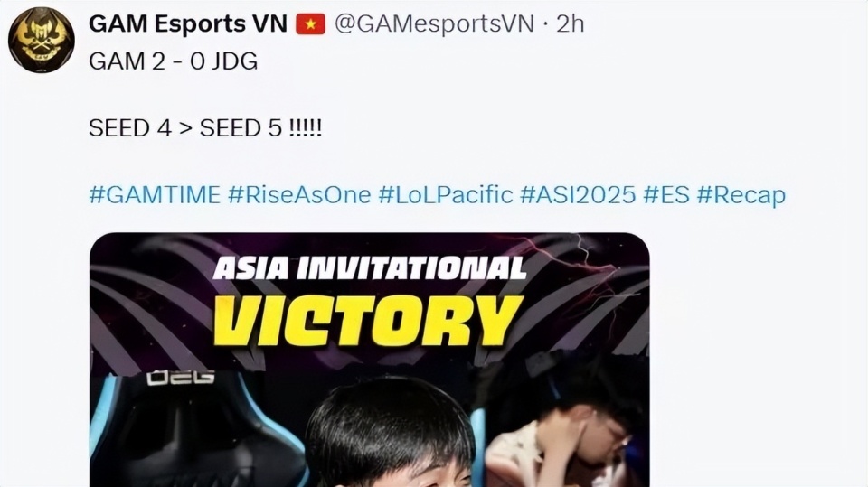Click the yellow VICTORY text in the image
The height and width of the screenshot is (487, 868).
click(x=368, y=320)
